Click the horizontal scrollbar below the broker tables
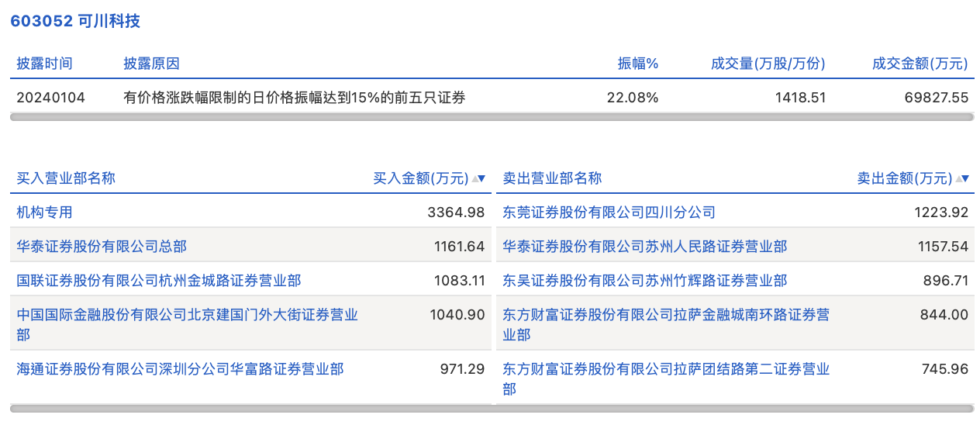The width and height of the screenshot is (980, 425). click(x=492, y=408)
